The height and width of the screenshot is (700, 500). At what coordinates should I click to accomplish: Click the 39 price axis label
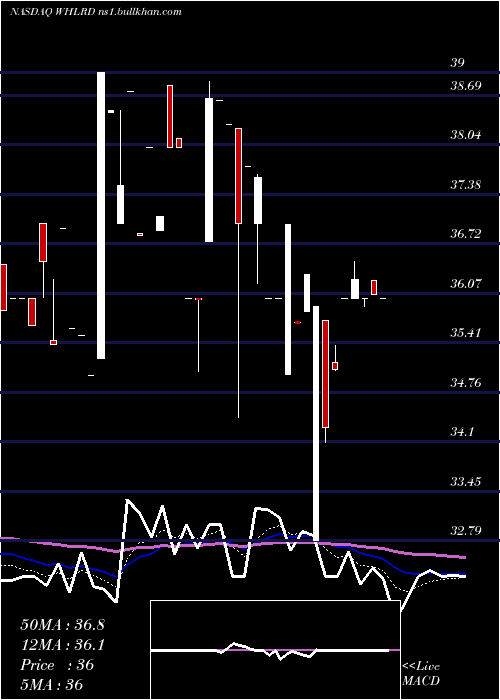(457, 63)
